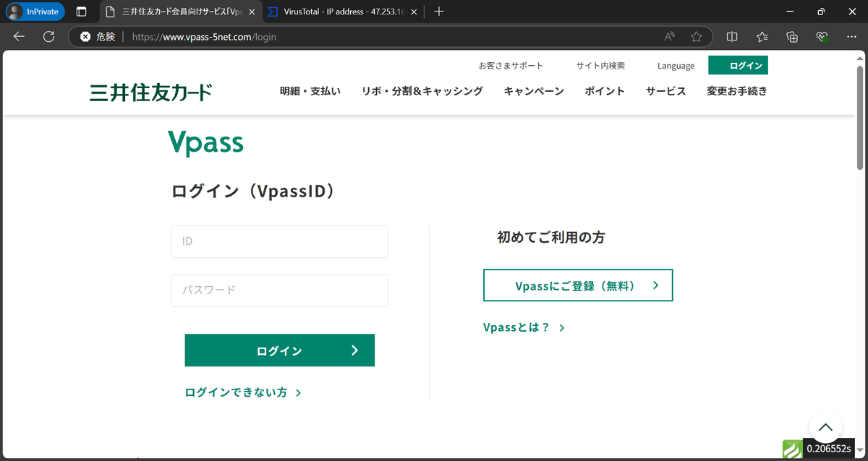
Task: Click inside the ID input field
Action: [279, 241]
